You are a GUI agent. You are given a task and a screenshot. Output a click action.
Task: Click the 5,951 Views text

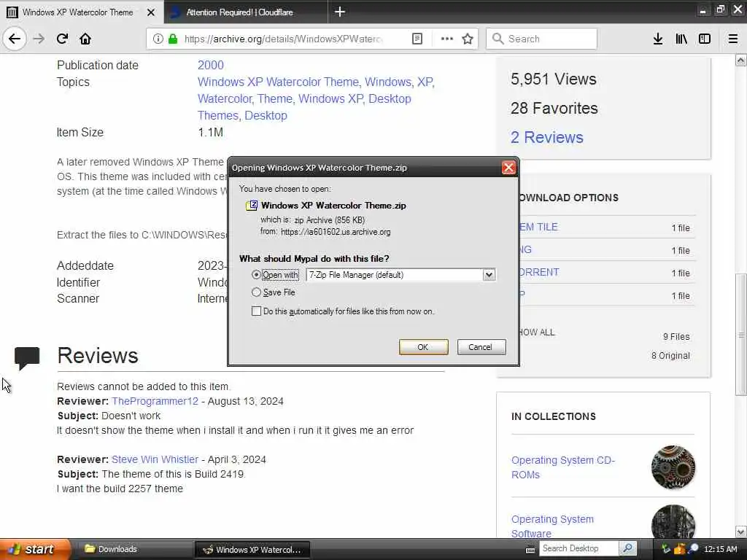point(553,79)
